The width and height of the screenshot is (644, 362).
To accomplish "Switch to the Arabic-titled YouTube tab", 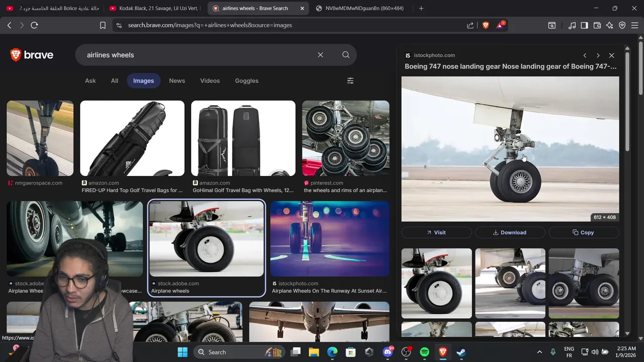I will pos(52,8).
